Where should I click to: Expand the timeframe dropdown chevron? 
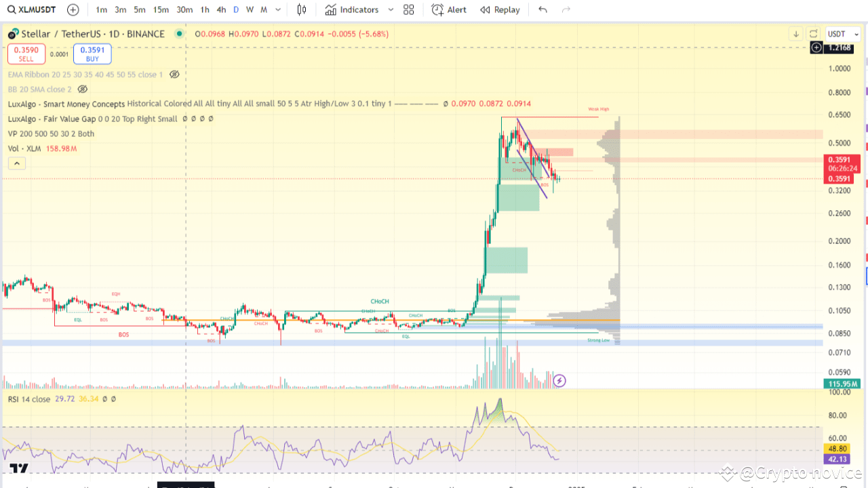(278, 9)
